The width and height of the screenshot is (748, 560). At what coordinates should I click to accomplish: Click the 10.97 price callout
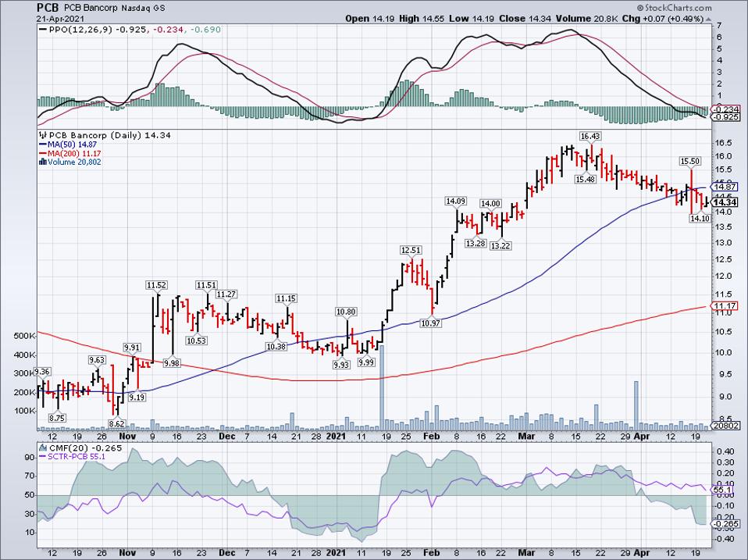431,323
